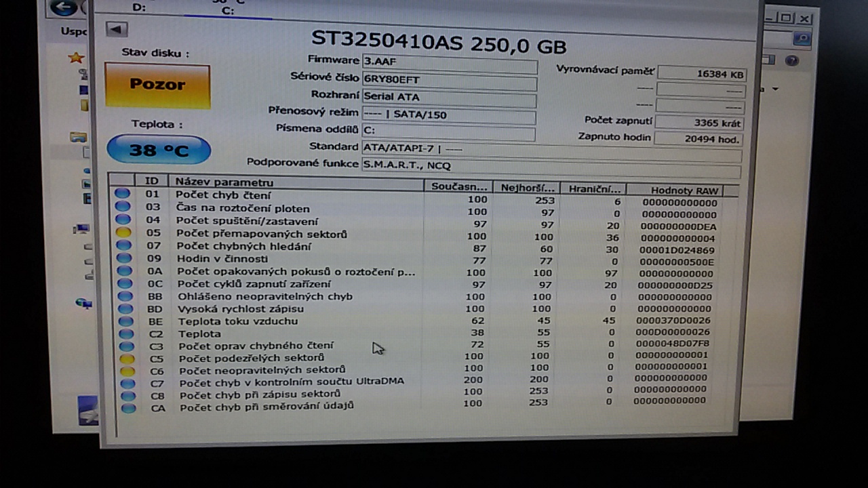Switch to the C: disk tab

tap(228, 10)
